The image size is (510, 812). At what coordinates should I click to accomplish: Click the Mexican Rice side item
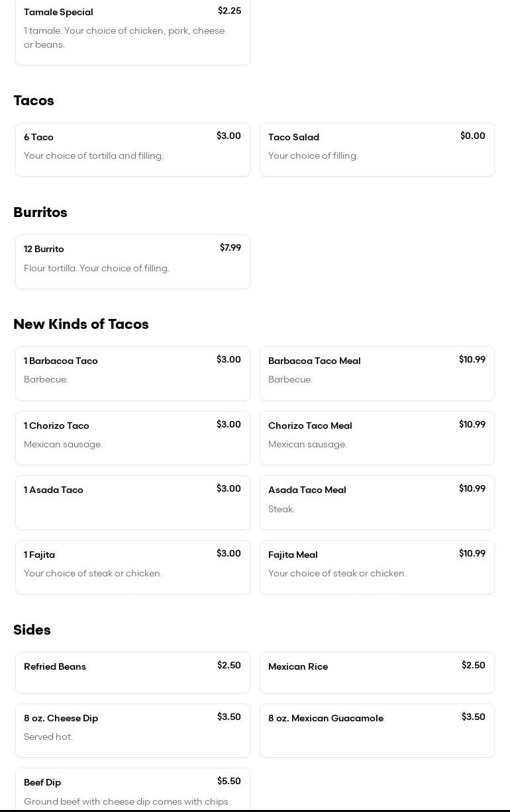coord(377,672)
